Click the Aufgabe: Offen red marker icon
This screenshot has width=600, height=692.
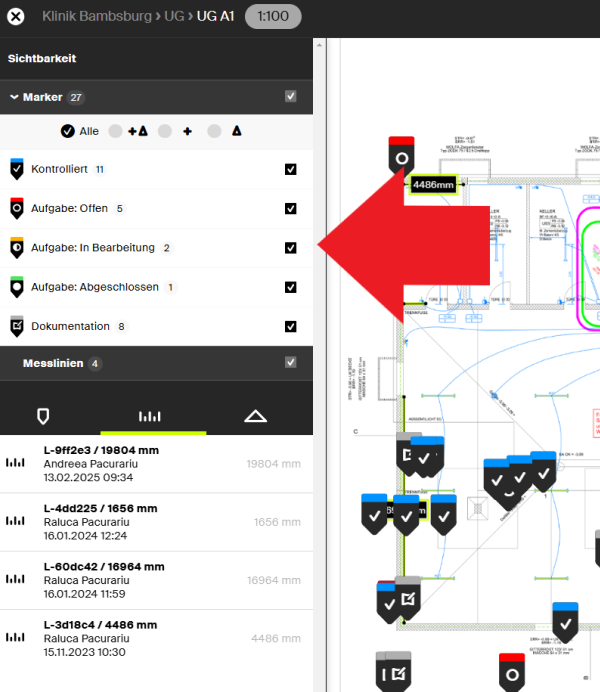click(x=17, y=208)
